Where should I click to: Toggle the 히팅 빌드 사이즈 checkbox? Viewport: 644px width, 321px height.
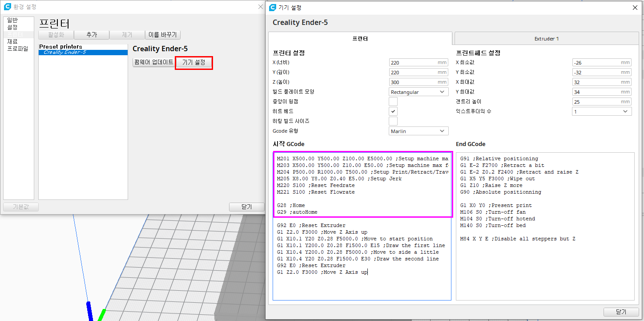(393, 121)
